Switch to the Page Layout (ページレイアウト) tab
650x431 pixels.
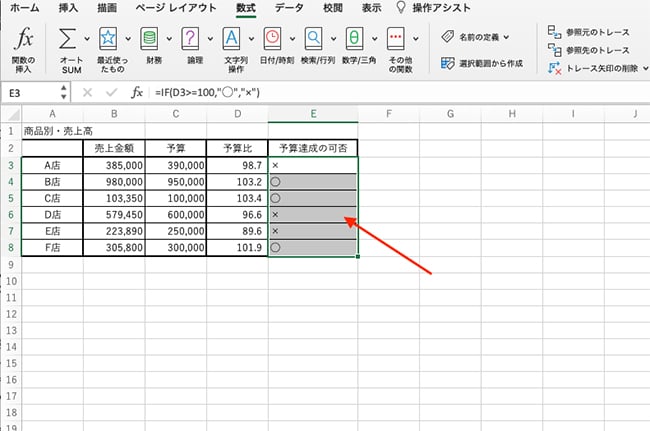[176, 8]
